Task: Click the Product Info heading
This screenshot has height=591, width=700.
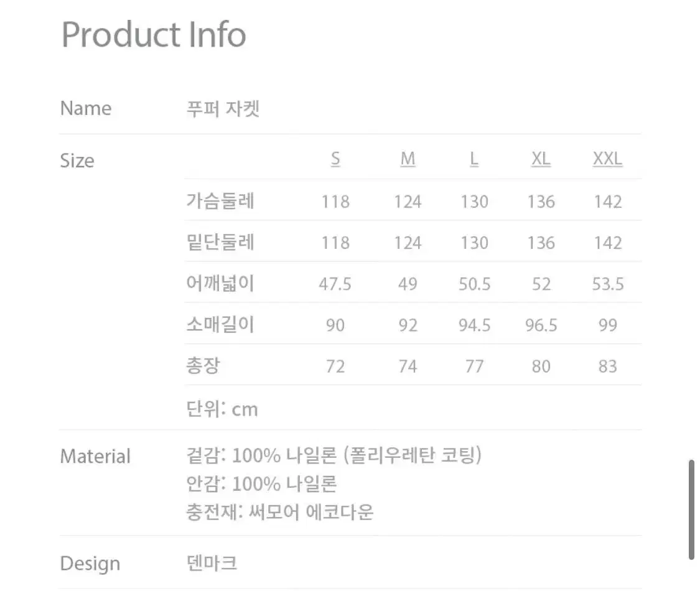Action: (154, 34)
